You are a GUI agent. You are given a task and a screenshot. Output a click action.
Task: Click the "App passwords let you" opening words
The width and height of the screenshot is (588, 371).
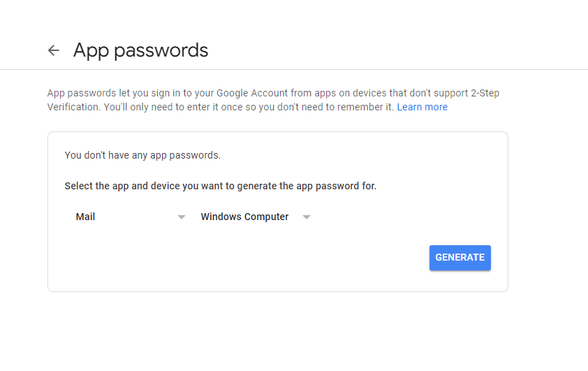[x=91, y=93]
